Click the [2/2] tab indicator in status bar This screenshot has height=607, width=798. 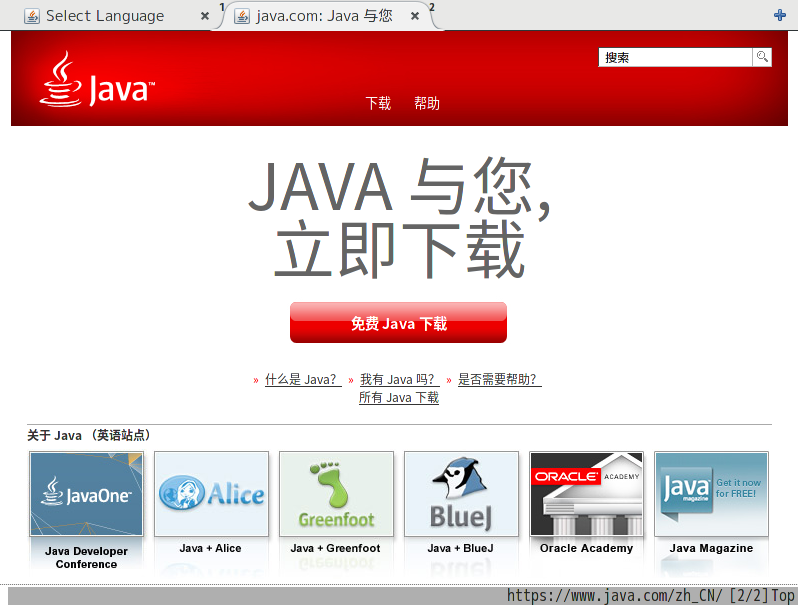pyautogui.click(x=749, y=596)
